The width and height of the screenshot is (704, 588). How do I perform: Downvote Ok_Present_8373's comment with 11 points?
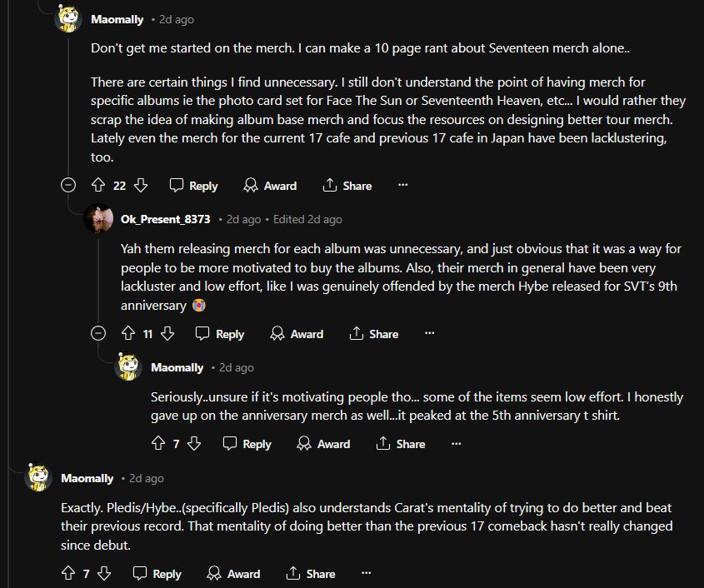point(167,334)
